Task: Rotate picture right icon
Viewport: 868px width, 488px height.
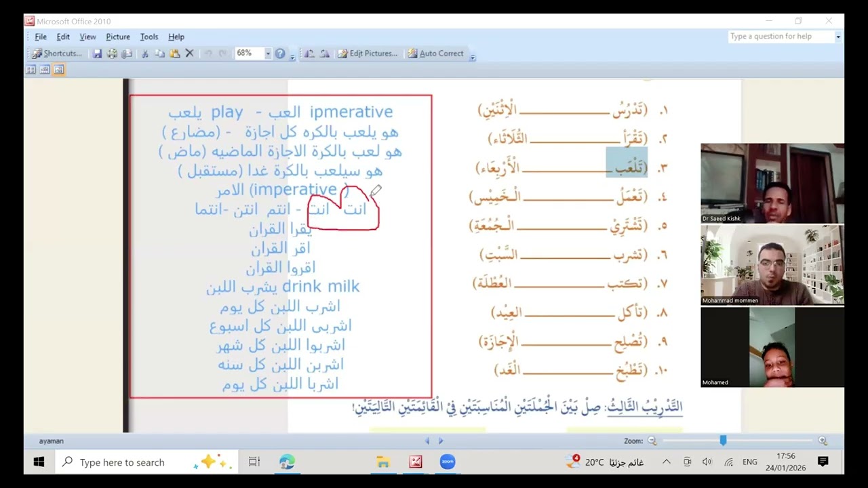Action: [x=324, y=54]
